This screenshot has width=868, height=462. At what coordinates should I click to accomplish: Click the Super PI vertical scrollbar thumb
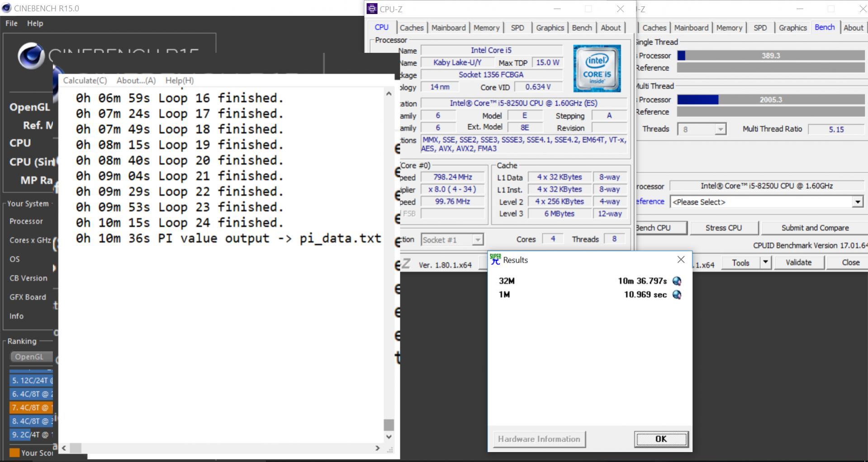point(389,424)
